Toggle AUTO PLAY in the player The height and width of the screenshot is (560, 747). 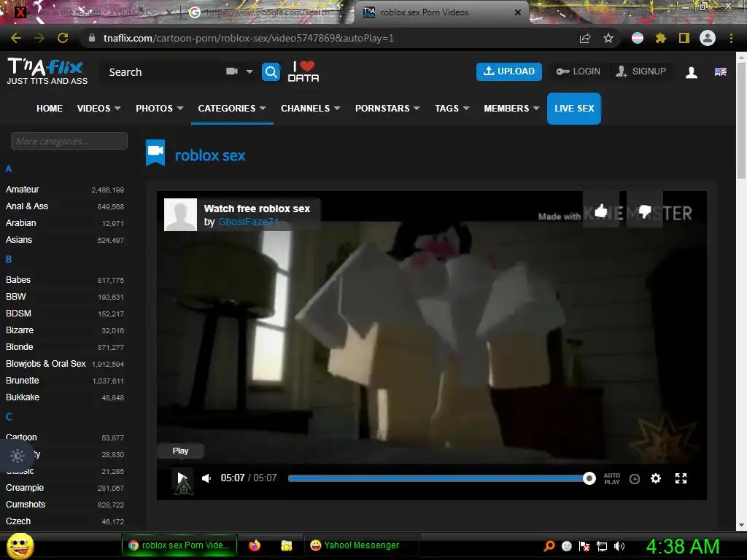[612, 478]
